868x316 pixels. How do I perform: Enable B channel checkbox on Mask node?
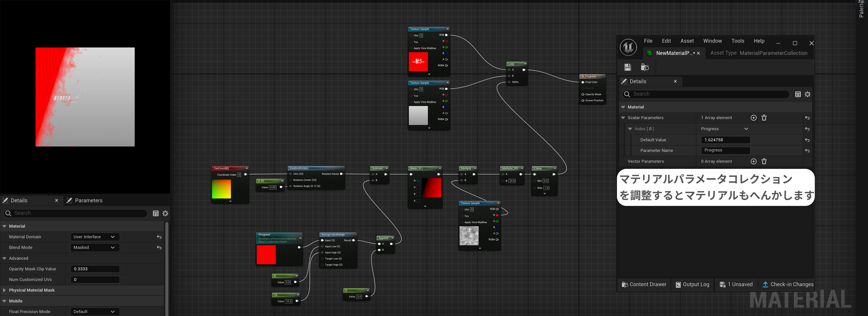click(x=418, y=194)
